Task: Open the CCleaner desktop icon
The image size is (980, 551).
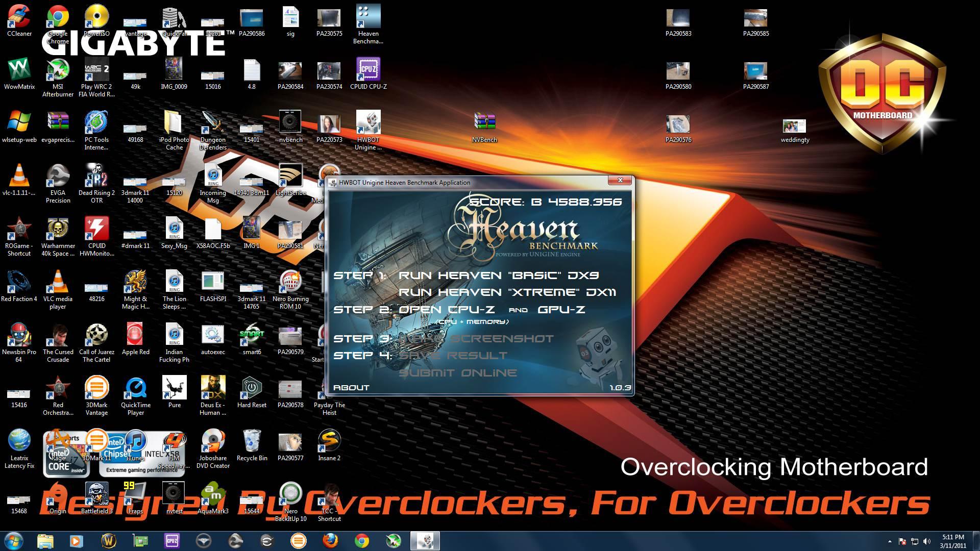Action: pos(19,21)
